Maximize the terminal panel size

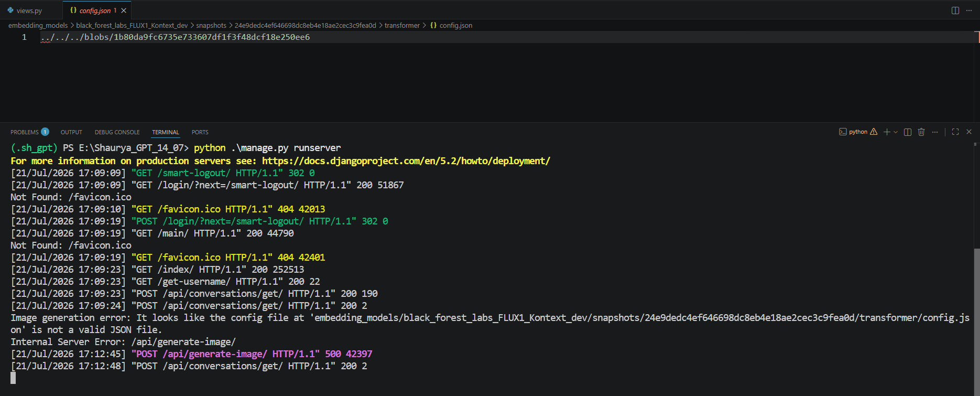[955, 132]
